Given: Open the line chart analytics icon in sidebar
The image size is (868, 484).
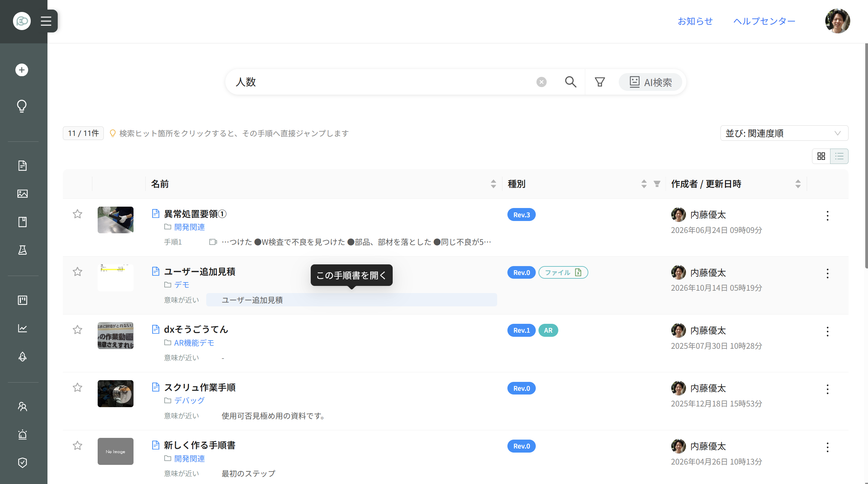Looking at the screenshot, I should (x=23, y=328).
